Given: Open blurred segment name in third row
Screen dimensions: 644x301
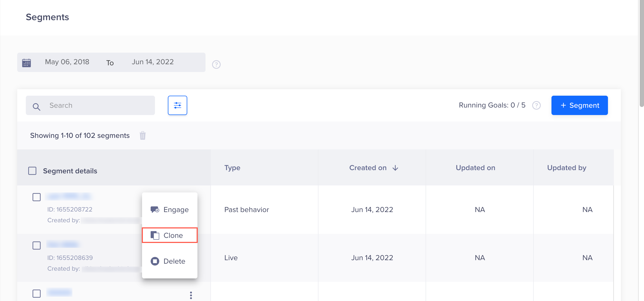Looking at the screenshot, I should click(x=59, y=292).
